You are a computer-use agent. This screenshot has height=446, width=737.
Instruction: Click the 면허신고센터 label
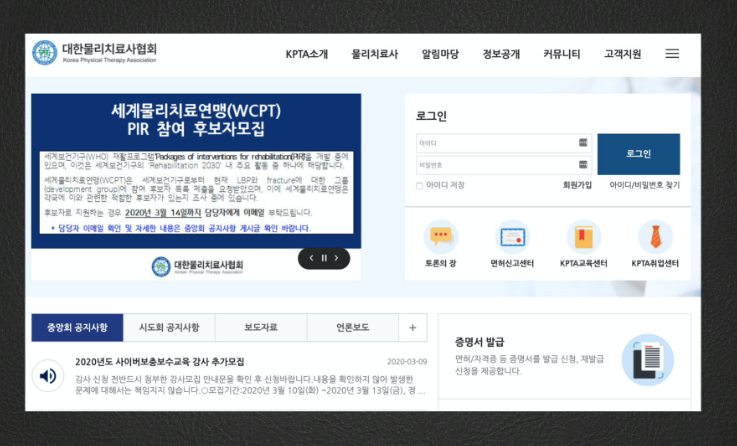click(512, 263)
